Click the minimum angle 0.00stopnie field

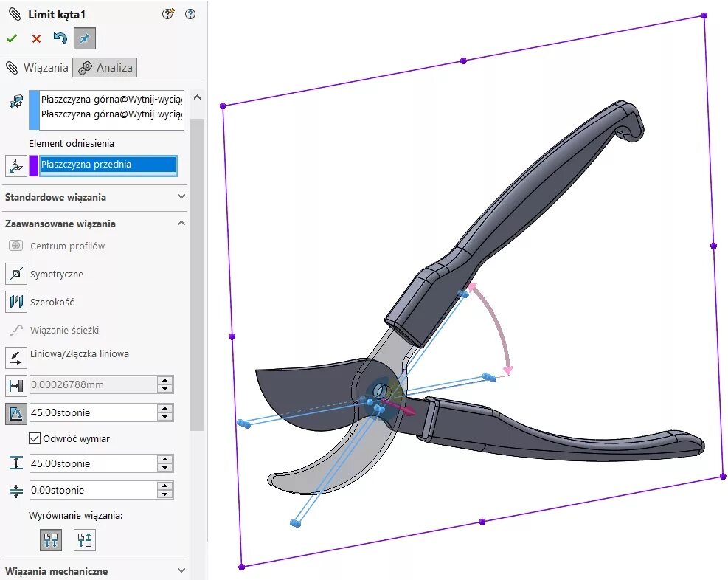click(x=93, y=491)
